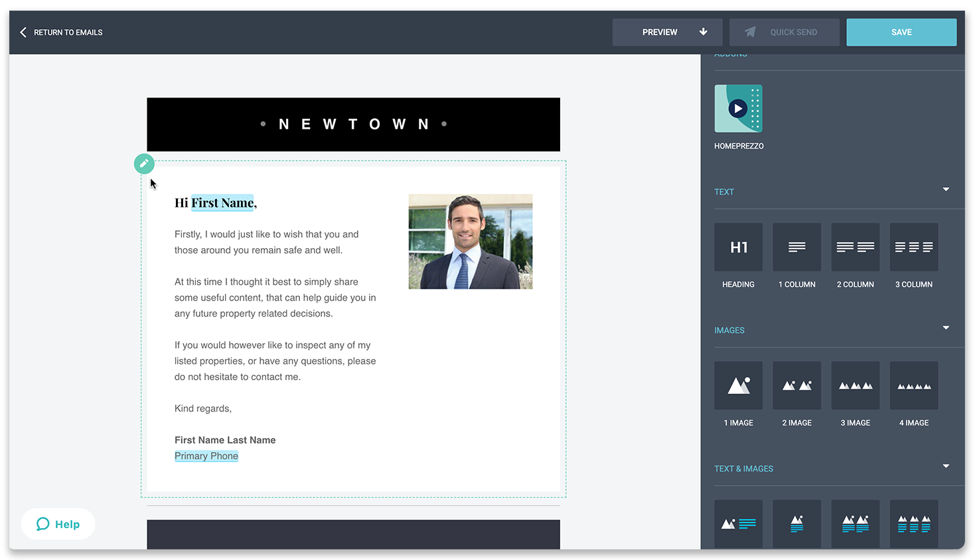The height and width of the screenshot is (560, 975).
Task: Click the paper plane Quick Send icon
Action: point(750,32)
